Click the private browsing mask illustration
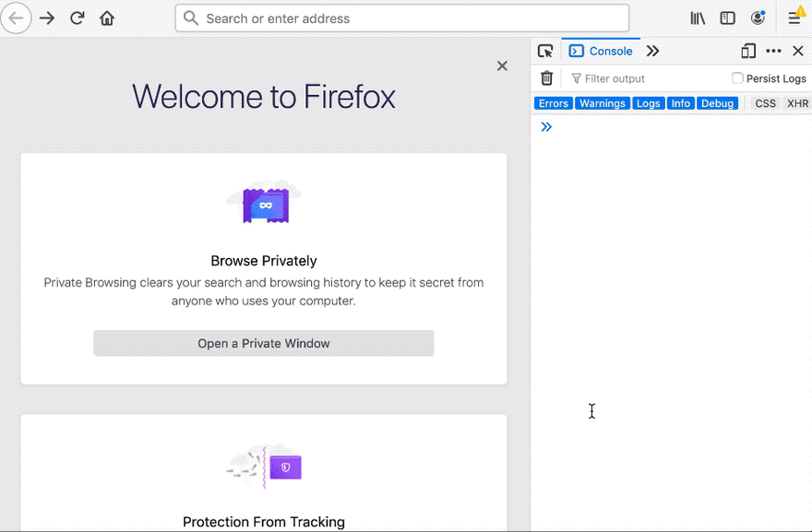 [x=264, y=202]
